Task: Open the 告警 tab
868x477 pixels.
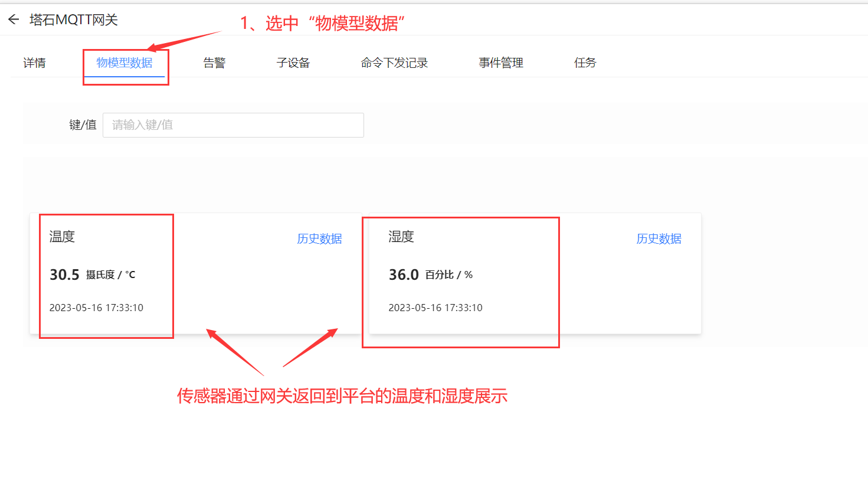Action: pos(214,63)
